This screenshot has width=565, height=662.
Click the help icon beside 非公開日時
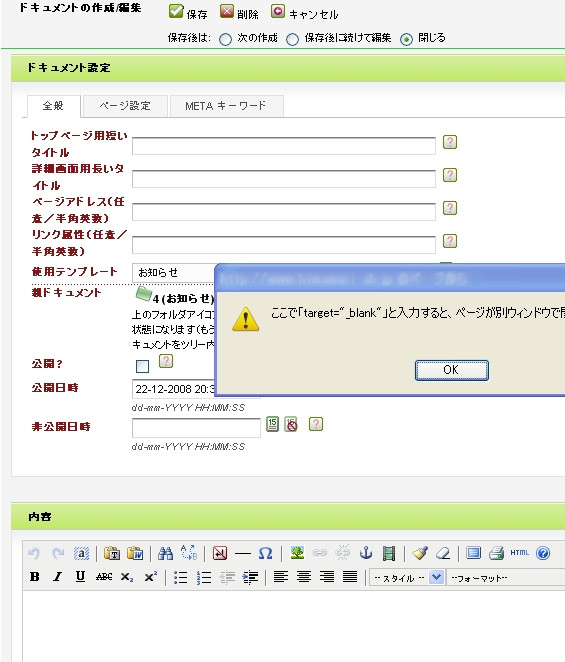(316, 423)
